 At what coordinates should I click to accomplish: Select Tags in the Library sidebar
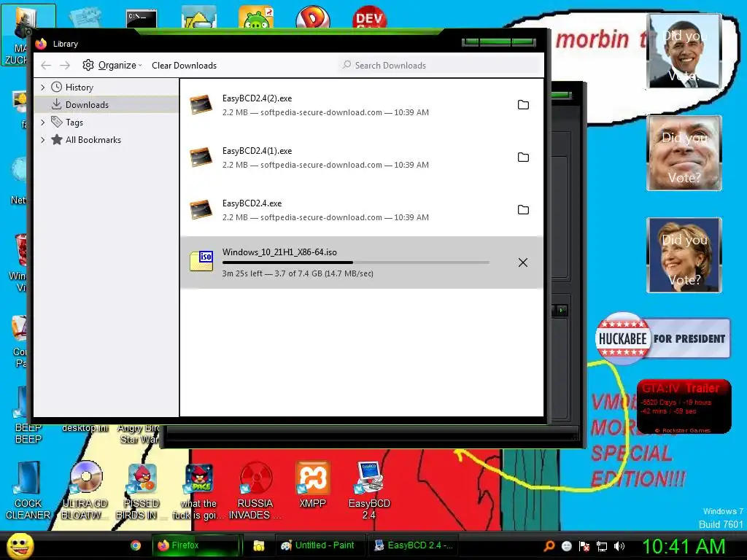[x=74, y=122]
